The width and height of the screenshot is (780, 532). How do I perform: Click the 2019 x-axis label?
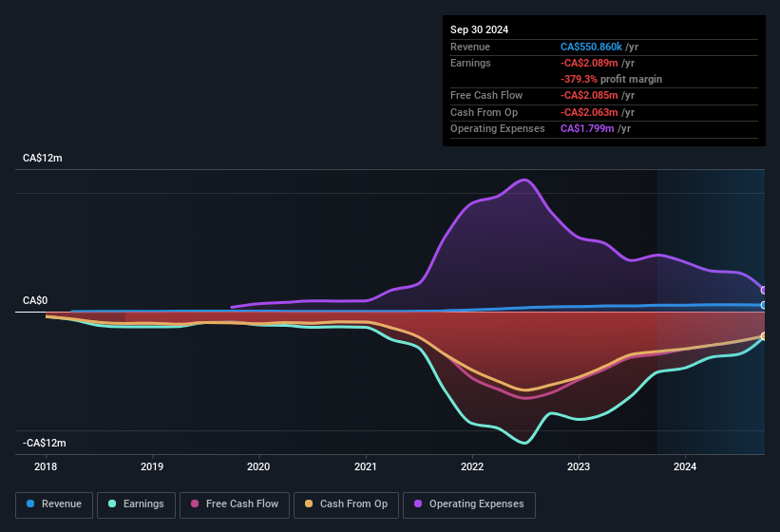[x=152, y=466]
